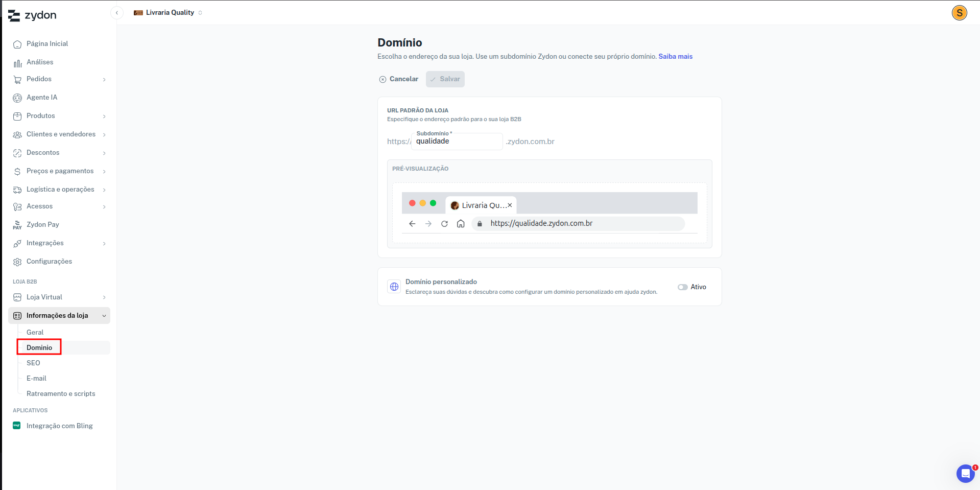Expand the Pedidos submenu chevron

click(x=104, y=80)
